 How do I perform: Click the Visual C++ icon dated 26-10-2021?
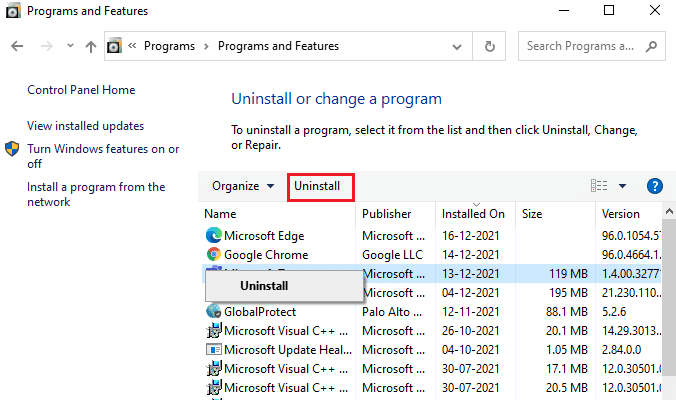(213, 331)
